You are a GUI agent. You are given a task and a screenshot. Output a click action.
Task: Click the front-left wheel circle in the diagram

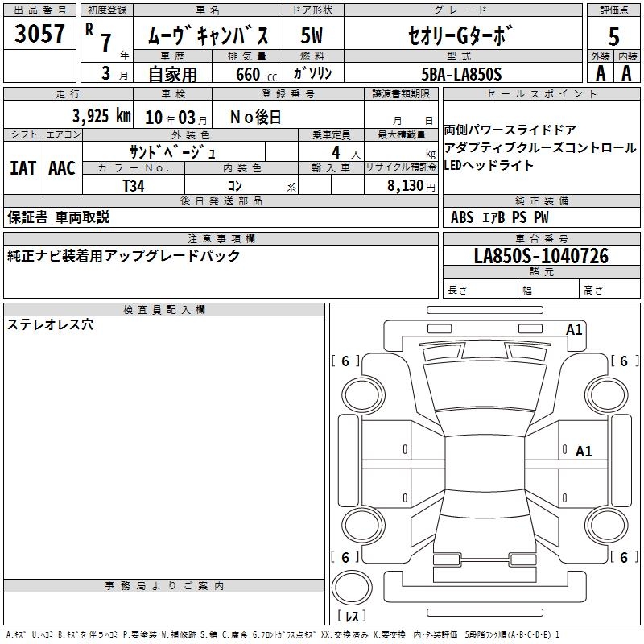[x=363, y=395]
